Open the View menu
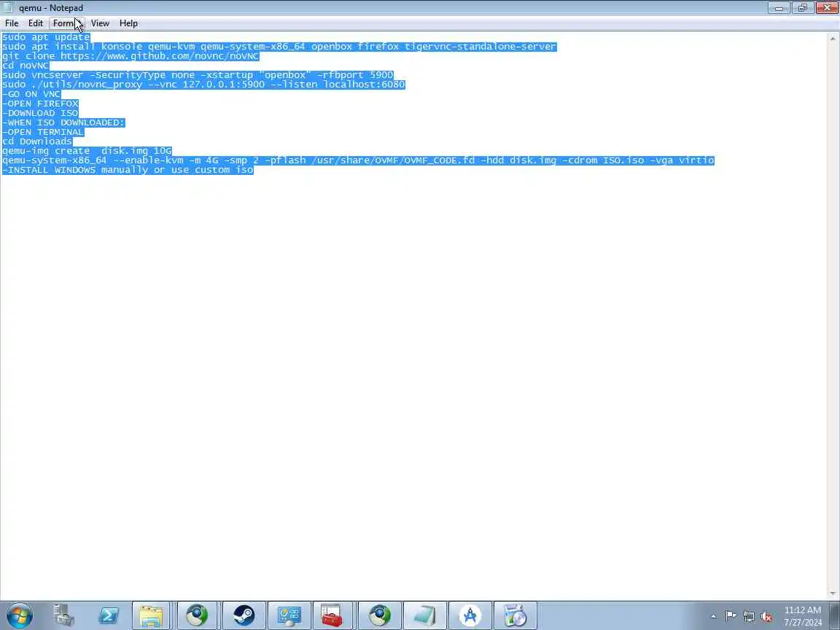This screenshot has height=630, width=840. coord(100,23)
